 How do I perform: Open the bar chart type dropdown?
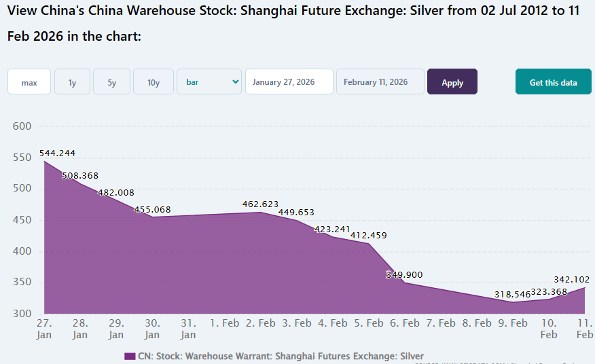[x=209, y=81]
